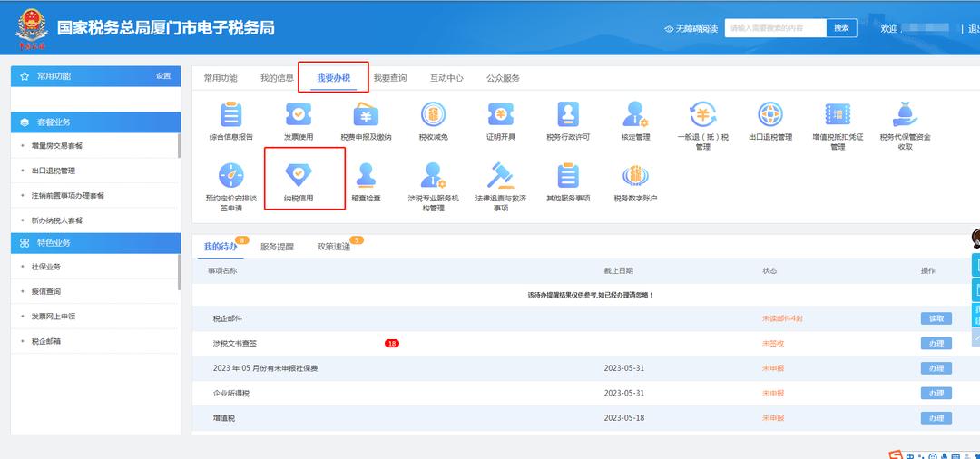Click the 搜索 search button
Screen dimensions: 980x459
click(x=841, y=28)
